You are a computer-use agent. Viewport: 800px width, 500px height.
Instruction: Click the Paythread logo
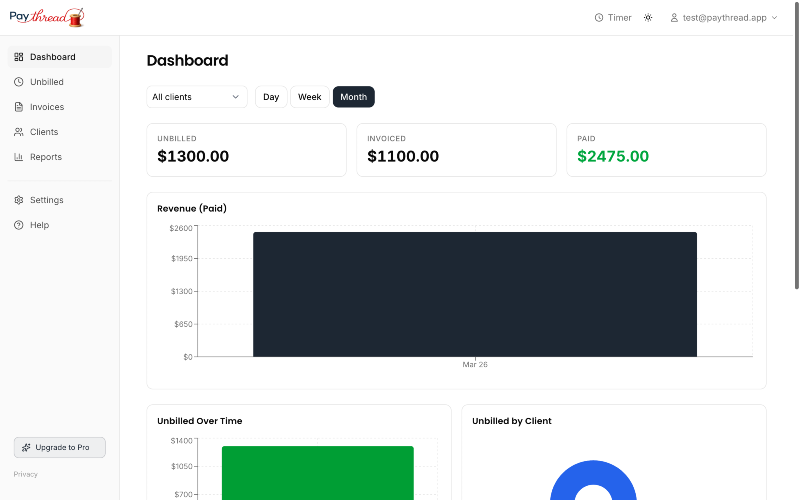46,17
